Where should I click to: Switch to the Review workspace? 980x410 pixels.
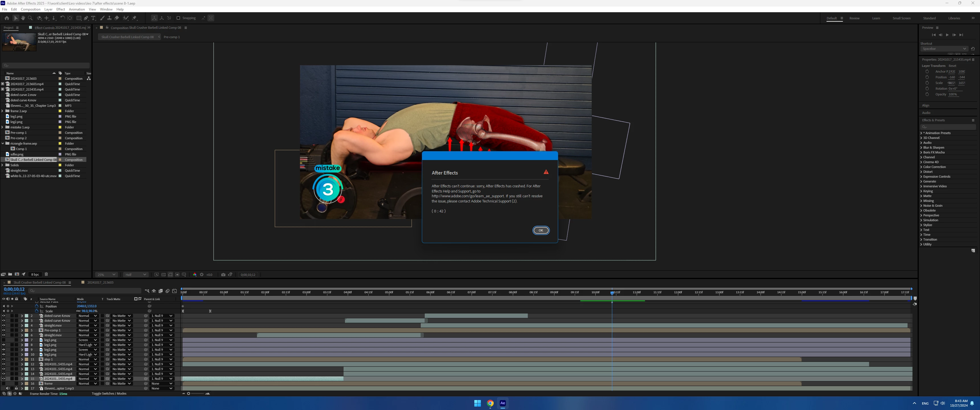854,18
